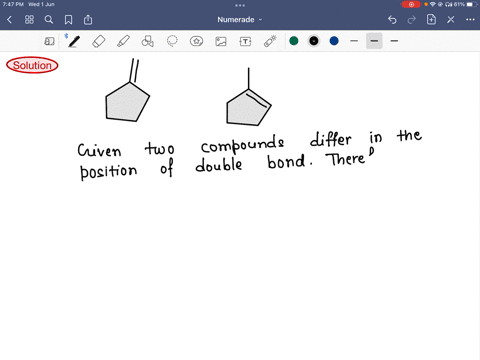Choose the green pen color
Image resolution: width=480 pixels, height=360 pixels.
[x=294, y=41]
